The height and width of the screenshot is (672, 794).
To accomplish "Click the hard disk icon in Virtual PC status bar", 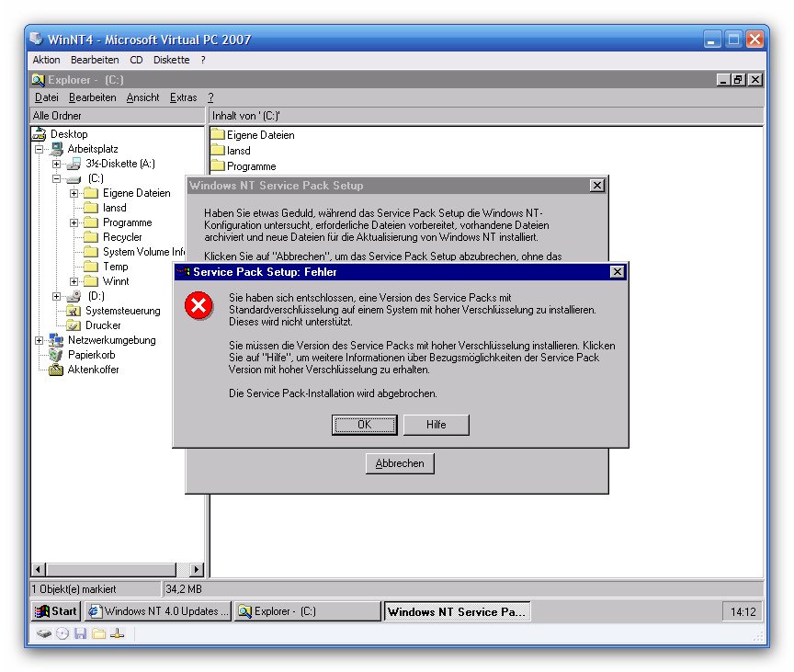I will (44, 633).
